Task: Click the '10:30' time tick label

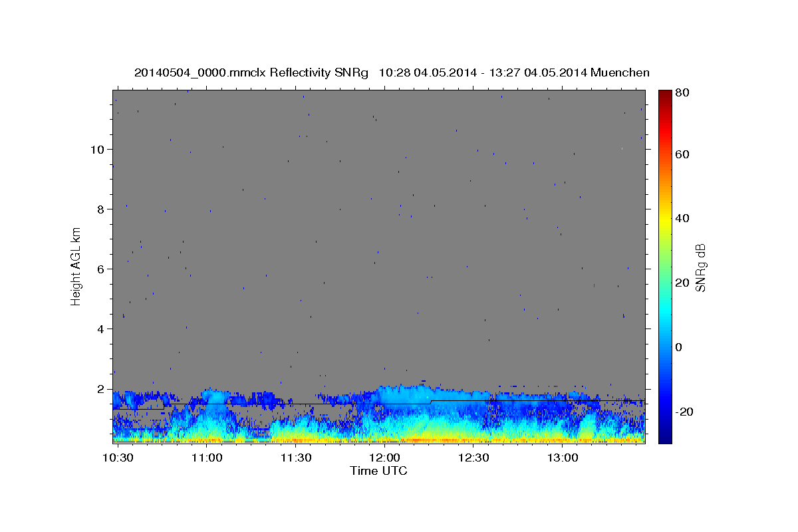Action: [118, 458]
